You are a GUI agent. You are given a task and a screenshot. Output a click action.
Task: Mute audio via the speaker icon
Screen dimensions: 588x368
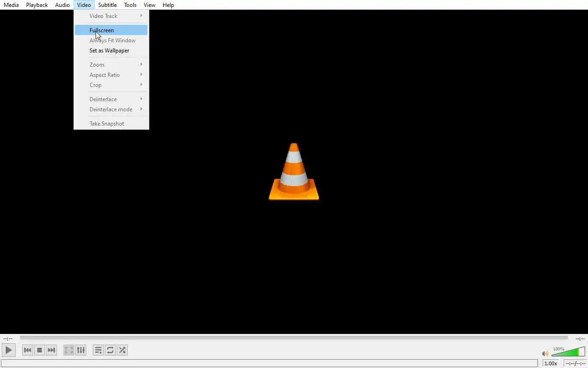click(545, 354)
